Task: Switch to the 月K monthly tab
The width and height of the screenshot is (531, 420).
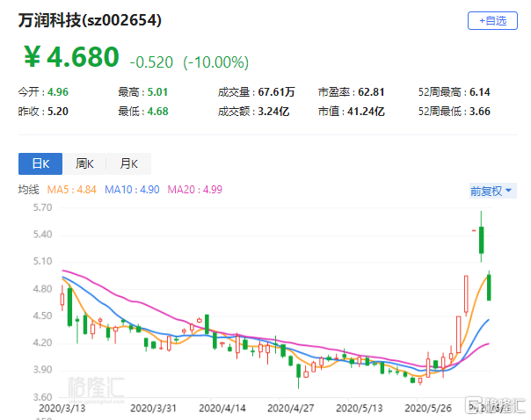Action: tap(128, 163)
